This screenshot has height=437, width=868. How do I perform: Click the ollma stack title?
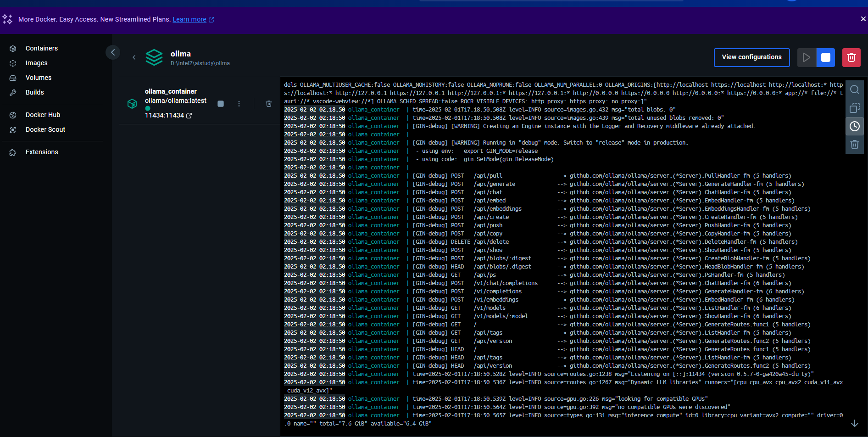coord(181,54)
